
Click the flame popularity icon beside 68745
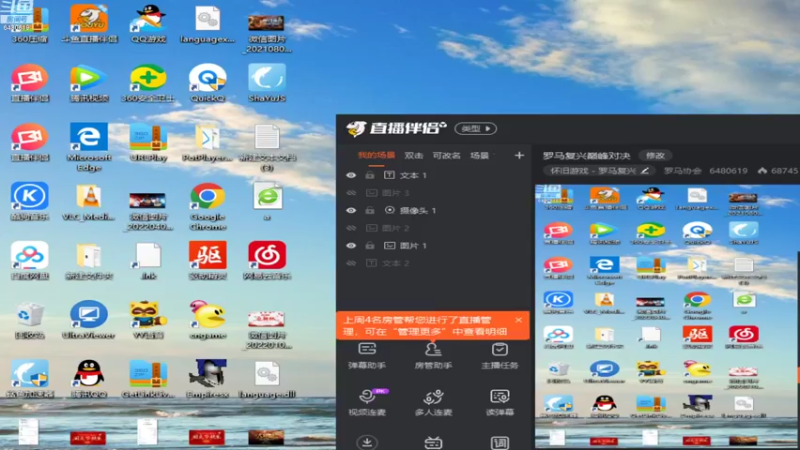pyautogui.click(x=762, y=170)
